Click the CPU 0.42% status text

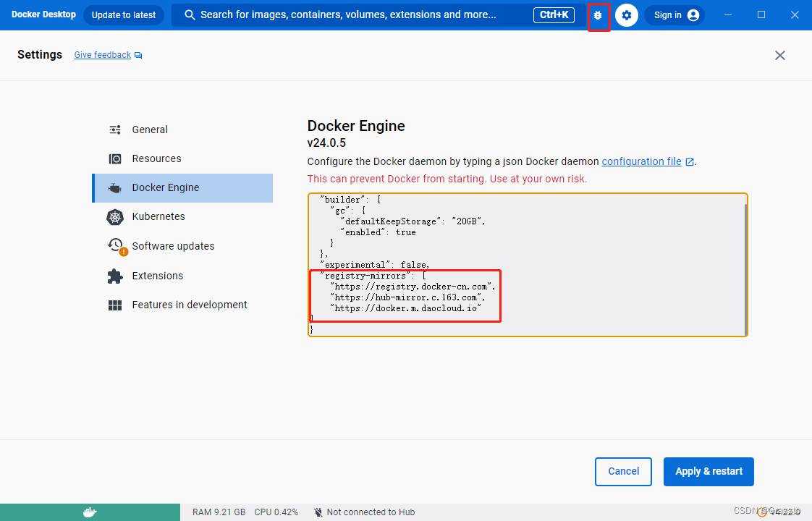[276, 512]
